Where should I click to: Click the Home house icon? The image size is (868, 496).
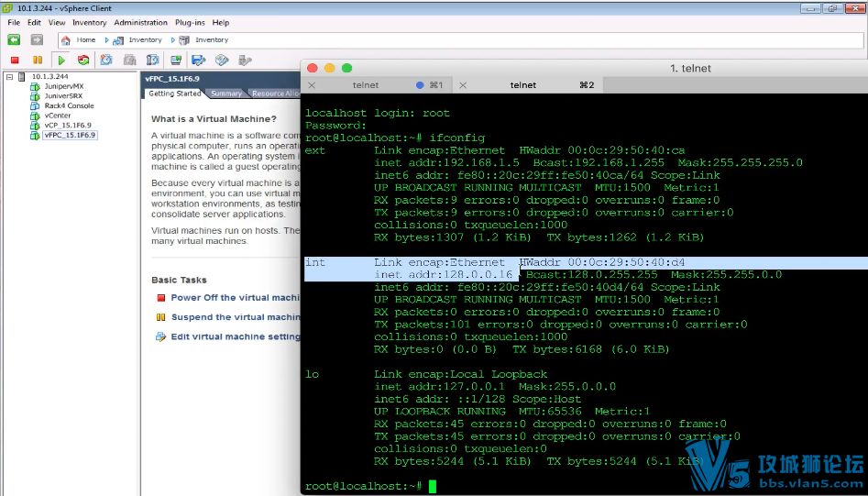(x=66, y=40)
